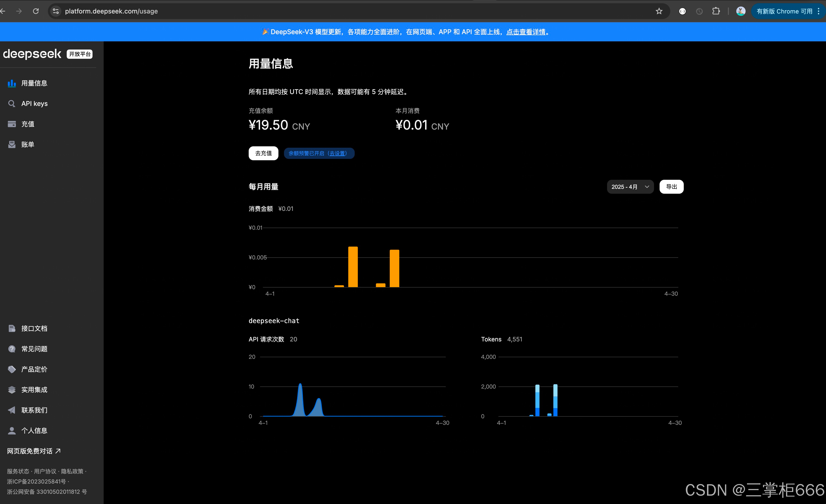Click site info icon in address bar

(x=56, y=11)
